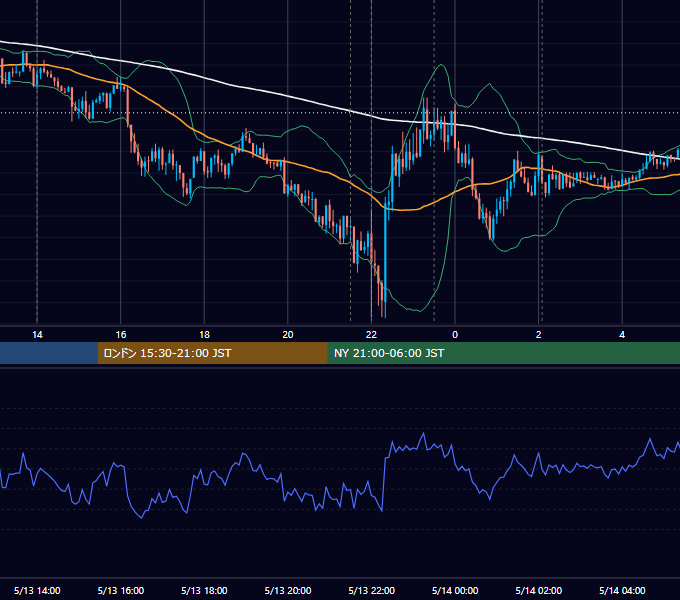680x600 pixels.
Task: Select the NY 21:00-06:00 JST session band
Action: point(503,353)
